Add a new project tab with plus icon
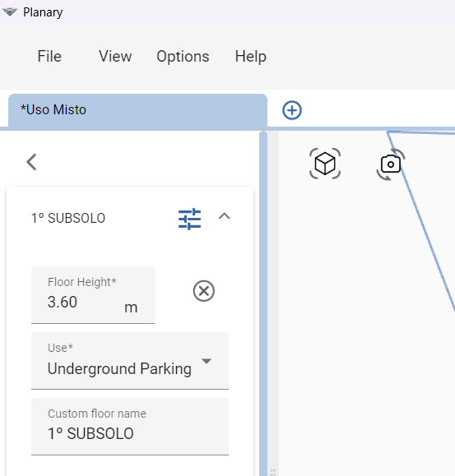The height and width of the screenshot is (476, 455). point(292,110)
